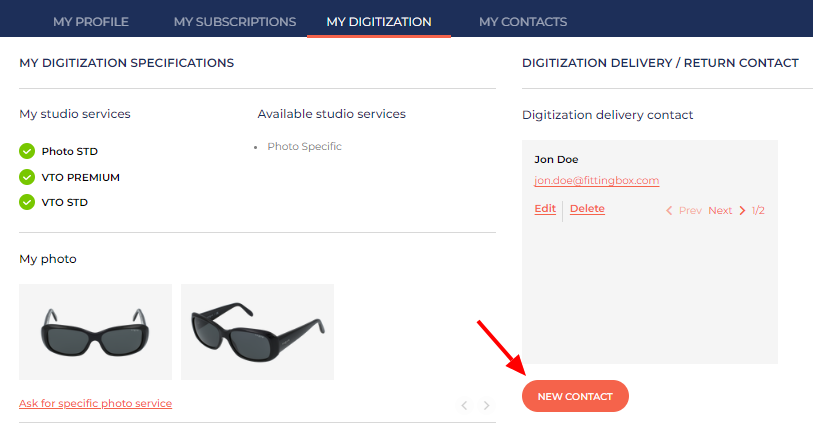813x438 pixels.
Task: Click the VTO PREMIUM green checkmark icon
Action: [x=27, y=177]
